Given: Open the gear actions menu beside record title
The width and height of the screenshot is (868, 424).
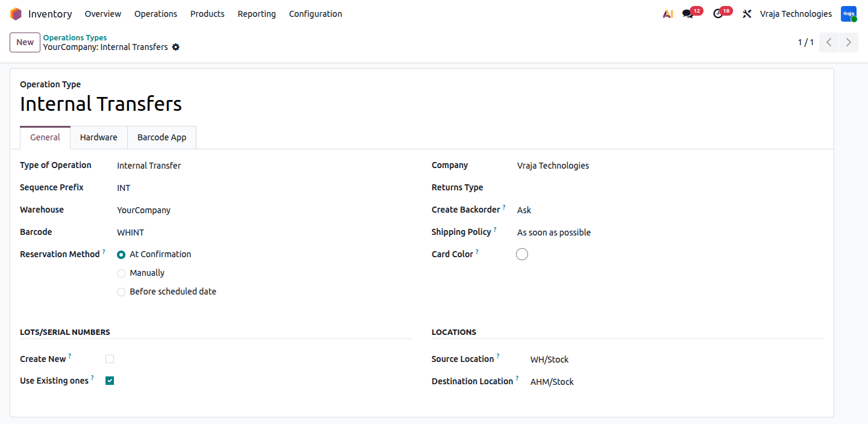Looking at the screenshot, I should [x=176, y=47].
